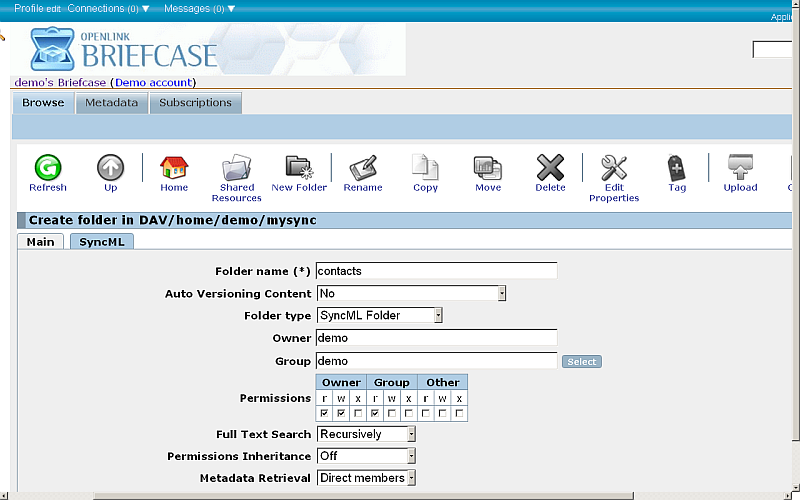Click the New Folder icon
Viewport: 800px width, 500px height.
point(299,168)
